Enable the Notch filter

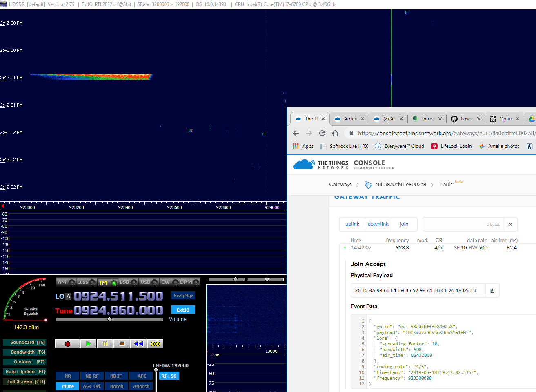[116, 386]
